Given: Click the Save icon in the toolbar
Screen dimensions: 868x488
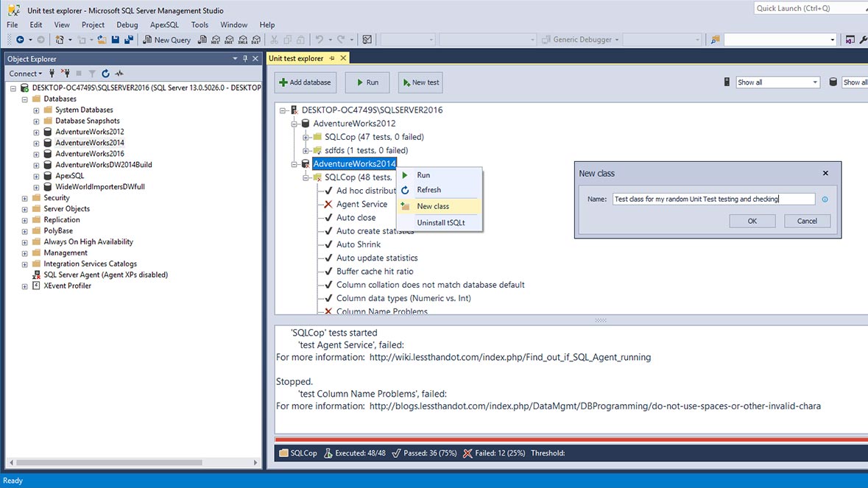Looking at the screenshot, I should [115, 39].
